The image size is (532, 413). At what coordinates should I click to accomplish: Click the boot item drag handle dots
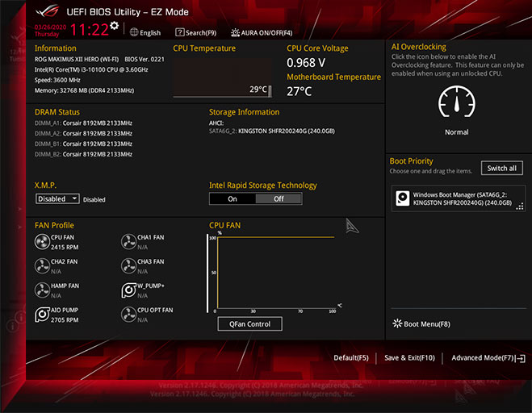[519, 206]
